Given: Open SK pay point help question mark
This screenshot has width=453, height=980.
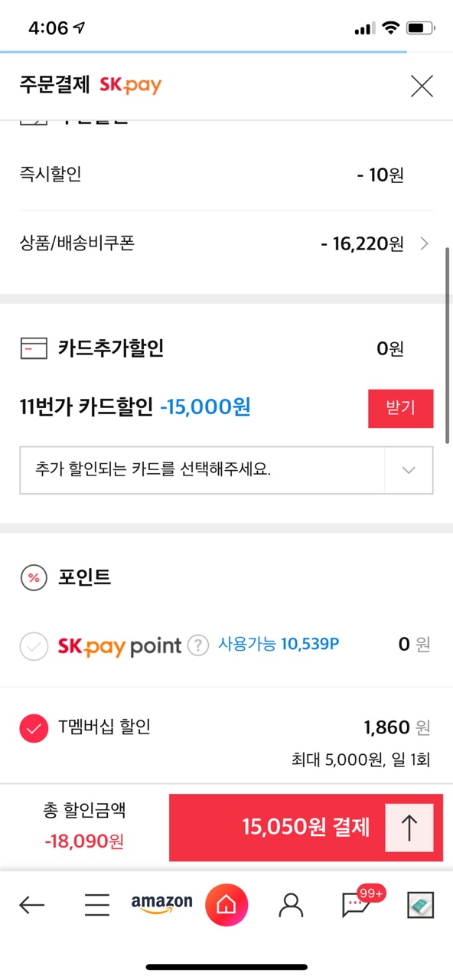Looking at the screenshot, I should tap(198, 645).
